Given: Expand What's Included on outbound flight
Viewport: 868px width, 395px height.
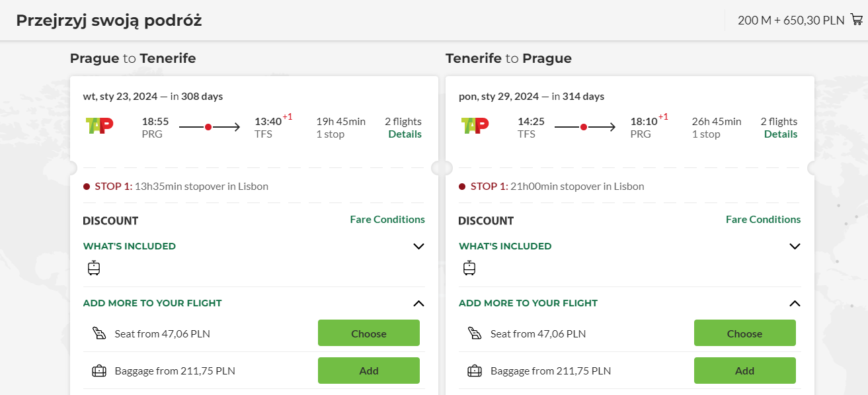Looking at the screenshot, I should click(x=418, y=246).
